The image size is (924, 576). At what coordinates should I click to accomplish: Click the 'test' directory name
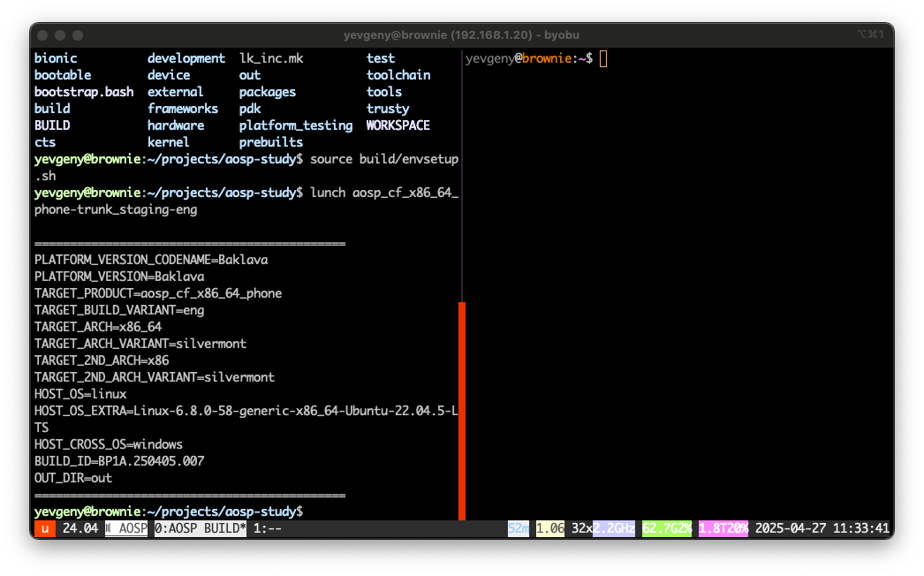pos(381,58)
